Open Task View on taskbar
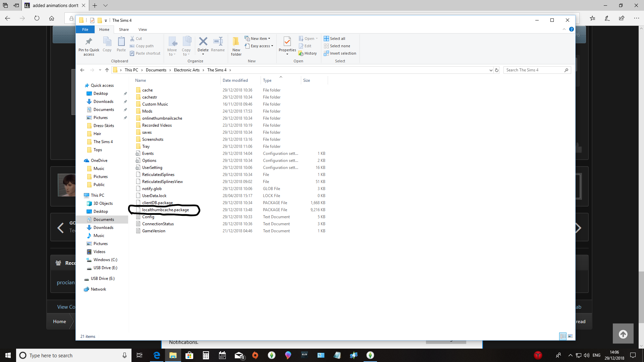 (x=140, y=355)
